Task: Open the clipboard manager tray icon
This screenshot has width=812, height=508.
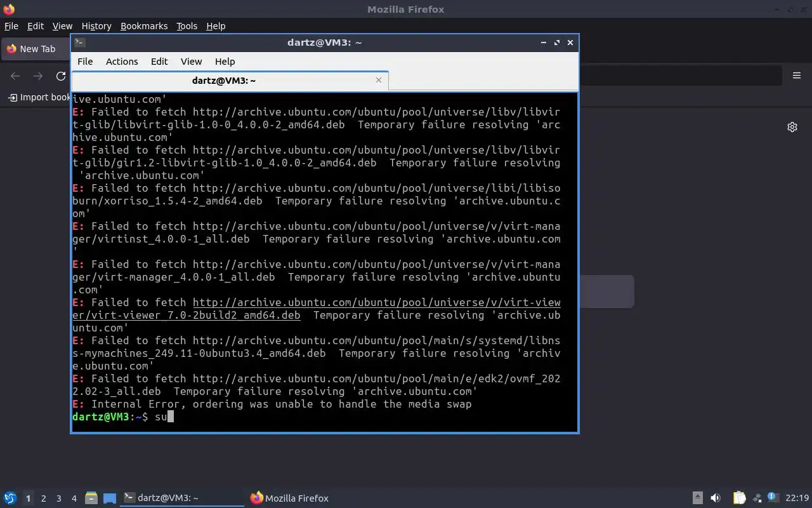Action: [x=739, y=498]
